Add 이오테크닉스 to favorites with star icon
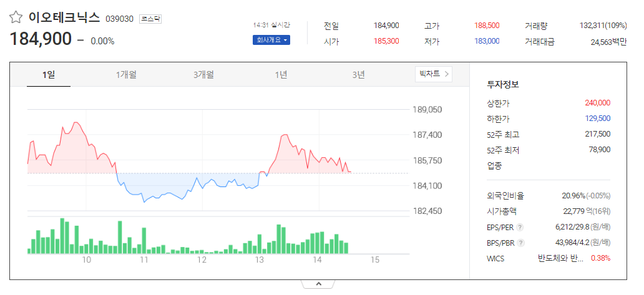The image size is (644, 295). tap(16, 17)
